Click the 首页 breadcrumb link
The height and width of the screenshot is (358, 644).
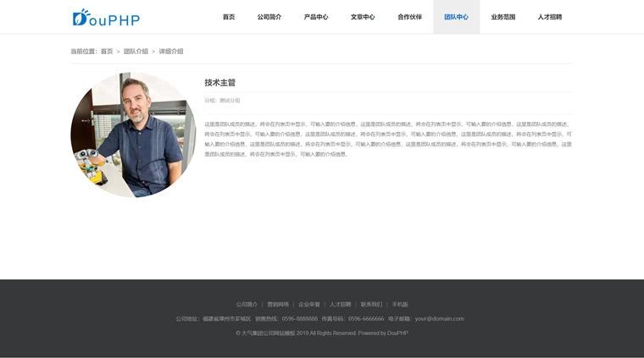point(107,52)
